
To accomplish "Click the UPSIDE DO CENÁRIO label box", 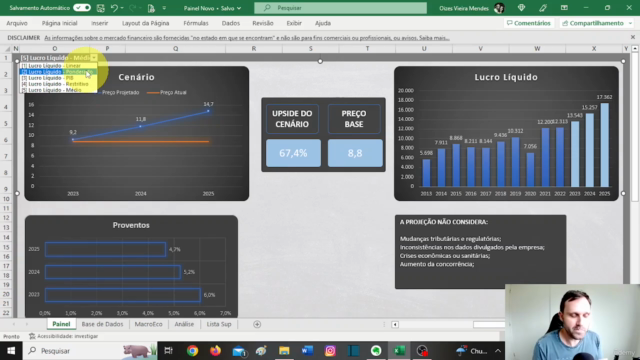I will tap(292, 119).
